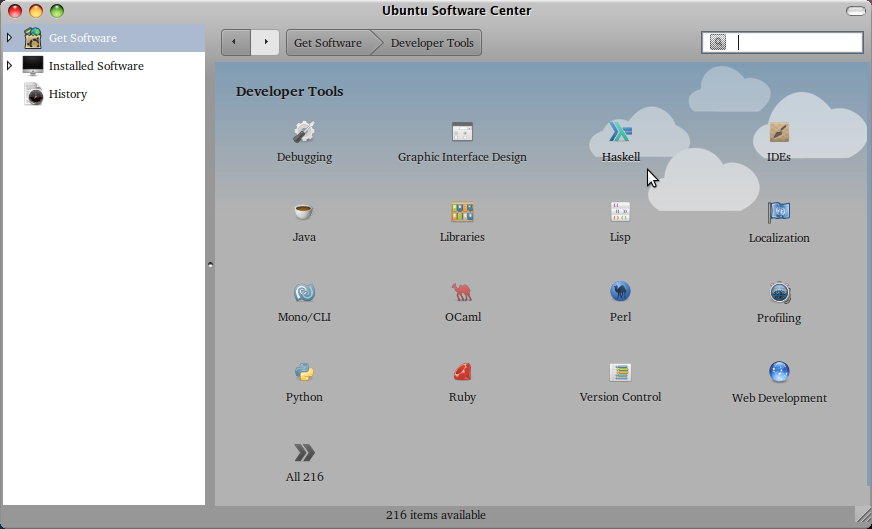Select Installed Software in the sidebar

coord(103,66)
